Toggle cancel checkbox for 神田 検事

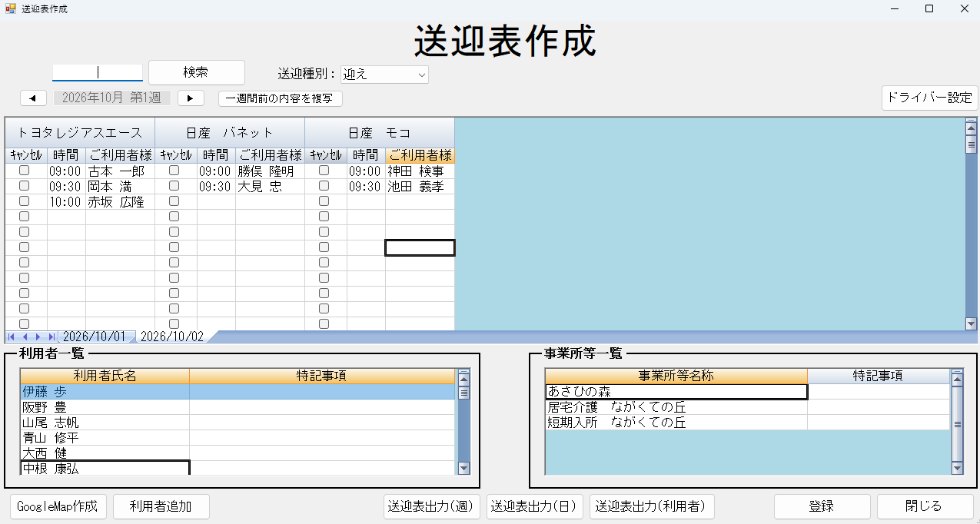pyautogui.click(x=324, y=171)
